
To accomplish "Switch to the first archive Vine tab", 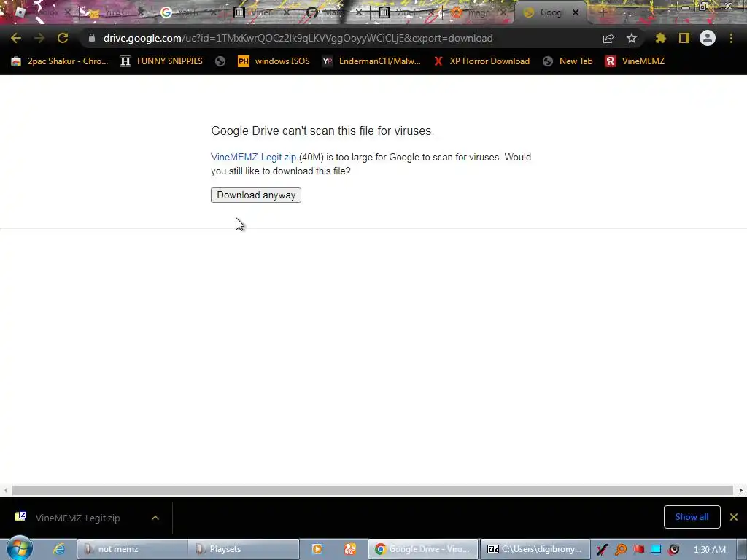I will (261, 12).
